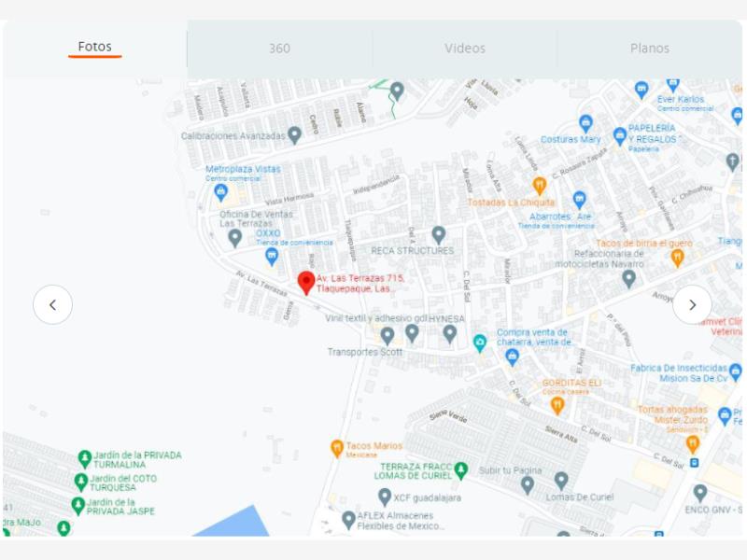Click the Tortas ahogadas Mister Zurdo pin
The width and height of the screenshot is (747, 560).
[692, 445]
